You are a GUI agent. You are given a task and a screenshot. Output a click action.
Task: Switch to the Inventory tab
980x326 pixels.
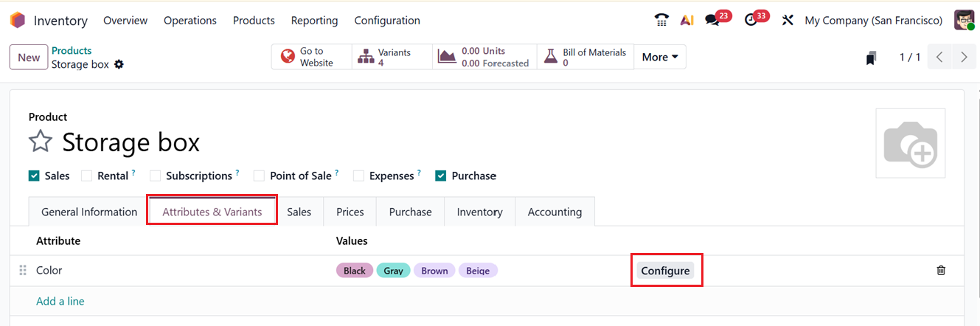479,212
